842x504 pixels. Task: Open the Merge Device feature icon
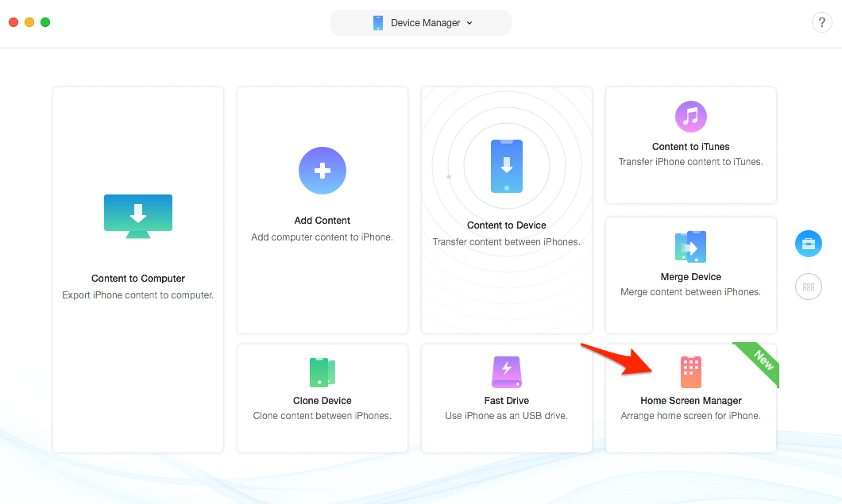pos(690,247)
